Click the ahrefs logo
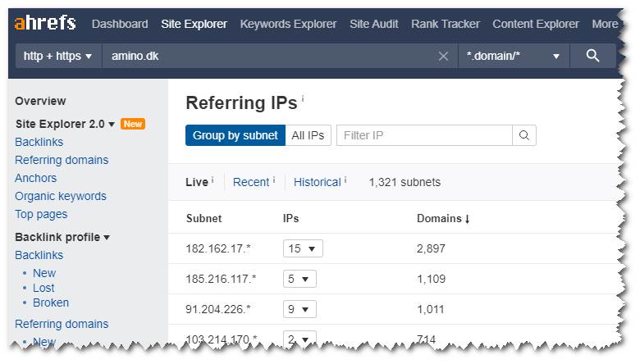Screen dimensions: 640x364 coord(45,24)
